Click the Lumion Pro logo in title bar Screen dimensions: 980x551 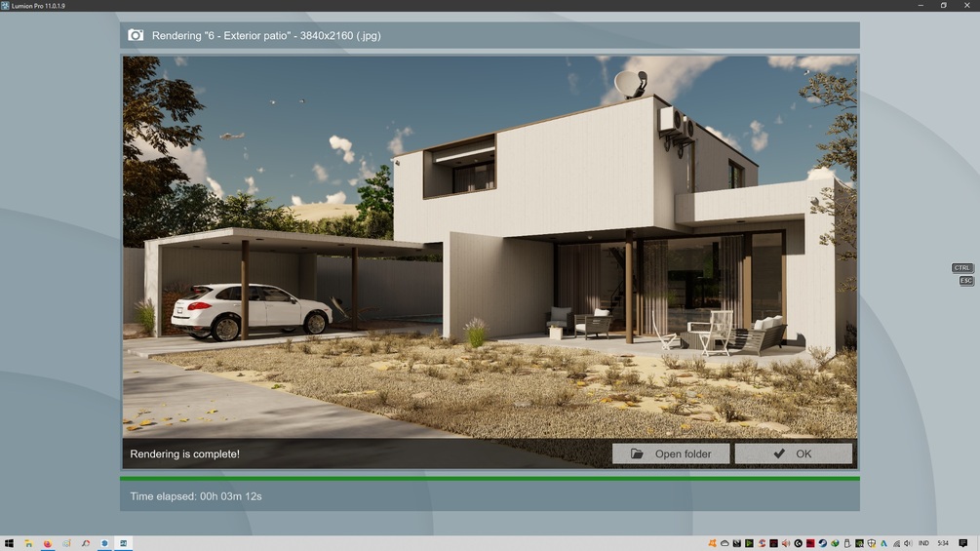[x=5, y=6]
